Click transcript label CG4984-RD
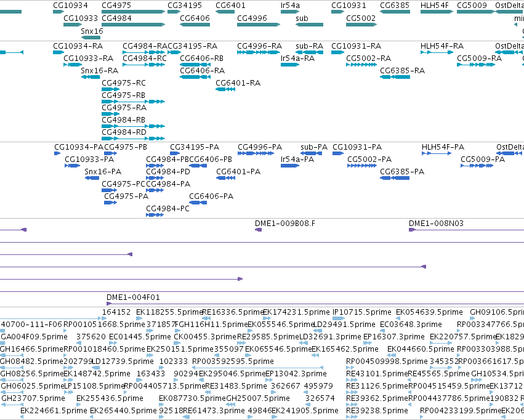Image resolution: width=524 pixels, height=420 pixels. pos(124,132)
